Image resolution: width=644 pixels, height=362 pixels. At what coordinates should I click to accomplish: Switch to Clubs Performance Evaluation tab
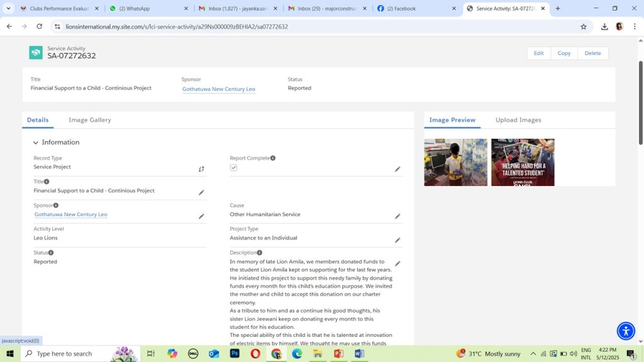pyautogui.click(x=59, y=8)
